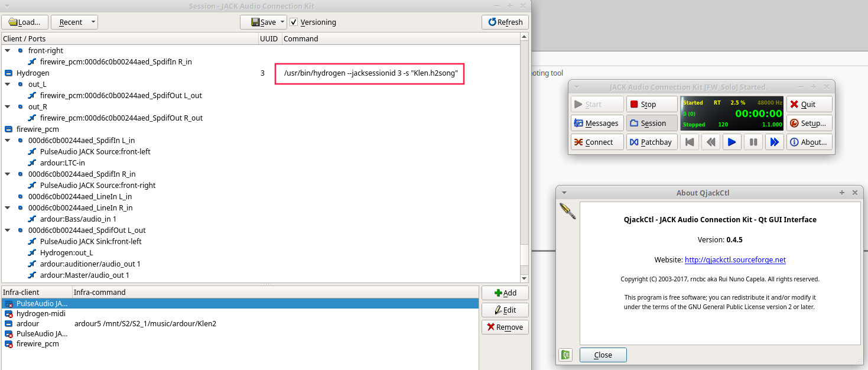Collapse the 000d6c0b00244aed_LineIn R_in node
The height and width of the screenshot is (370, 868).
[x=8, y=207]
